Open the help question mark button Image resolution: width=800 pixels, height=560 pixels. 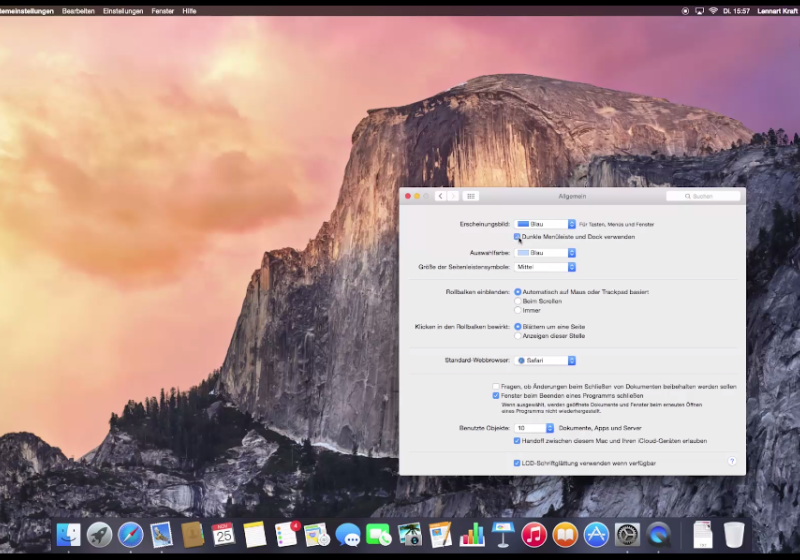(x=731, y=461)
